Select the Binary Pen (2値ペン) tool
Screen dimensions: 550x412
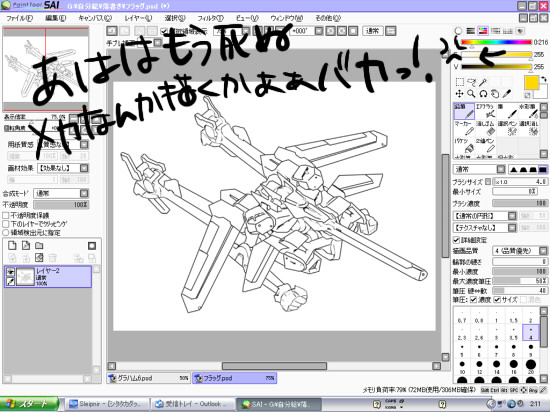[485, 146]
